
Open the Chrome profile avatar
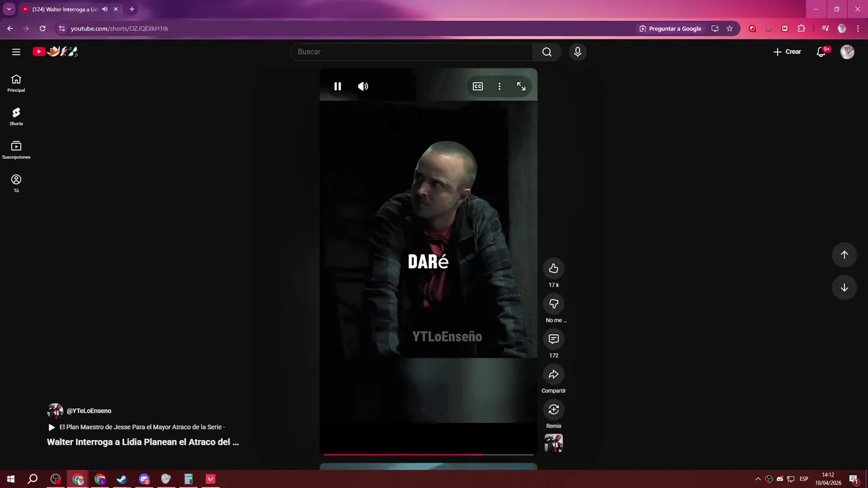click(842, 28)
